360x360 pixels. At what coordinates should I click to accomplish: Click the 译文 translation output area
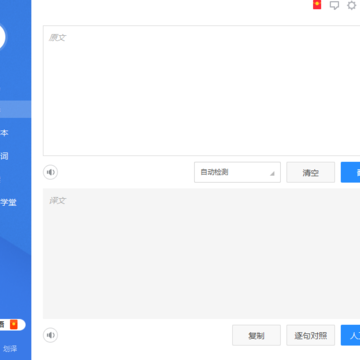click(201, 254)
